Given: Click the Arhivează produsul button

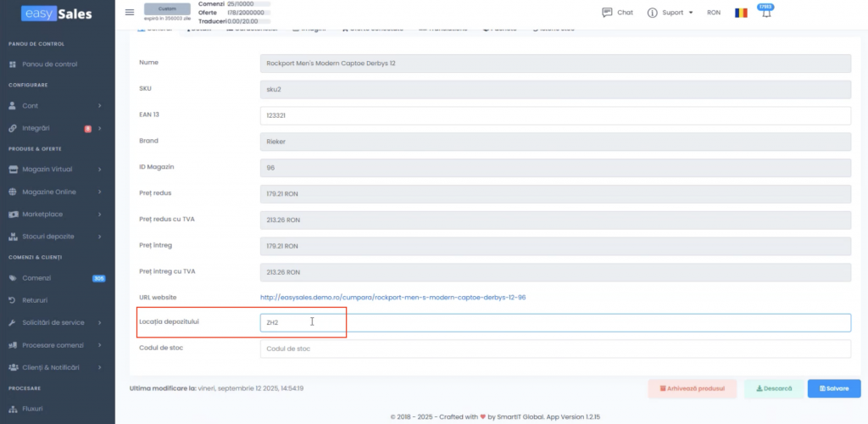Looking at the screenshot, I should tap(692, 388).
